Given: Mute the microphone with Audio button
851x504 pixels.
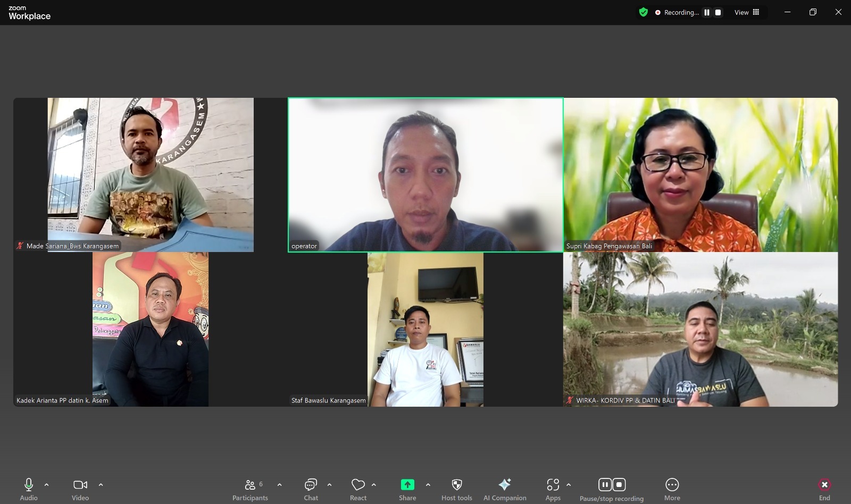Looking at the screenshot, I should point(29,489).
